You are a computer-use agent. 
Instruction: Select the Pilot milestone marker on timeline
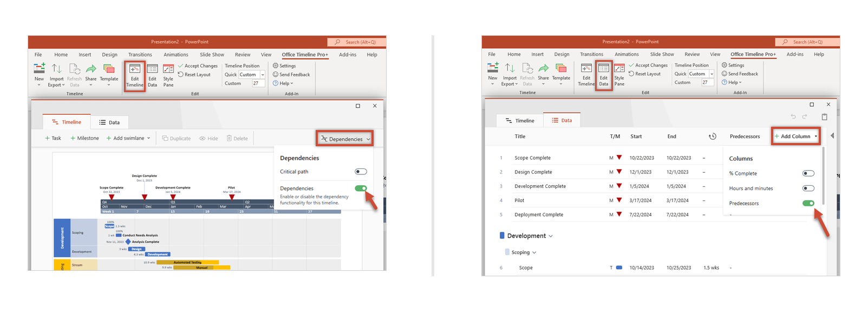(232, 198)
